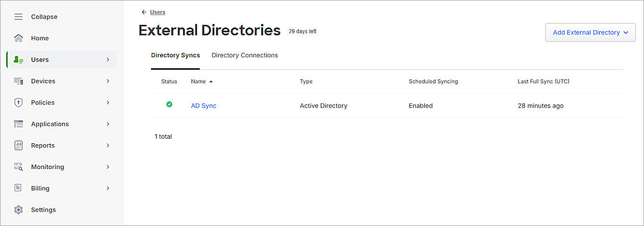The height and width of the screenshot is (226, 644).
Task: Select the Policies shield icon
Action: click(18, 102)
